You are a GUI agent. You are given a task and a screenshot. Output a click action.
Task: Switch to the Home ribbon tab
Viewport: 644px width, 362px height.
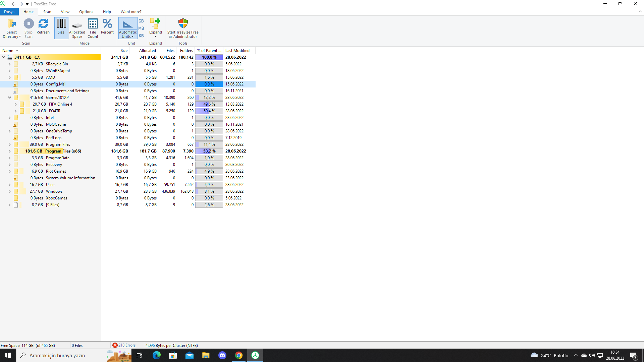(x=29, y=12)
